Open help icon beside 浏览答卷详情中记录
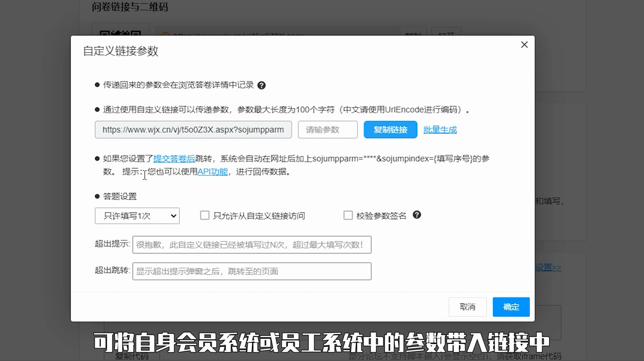 pos(262,85)
